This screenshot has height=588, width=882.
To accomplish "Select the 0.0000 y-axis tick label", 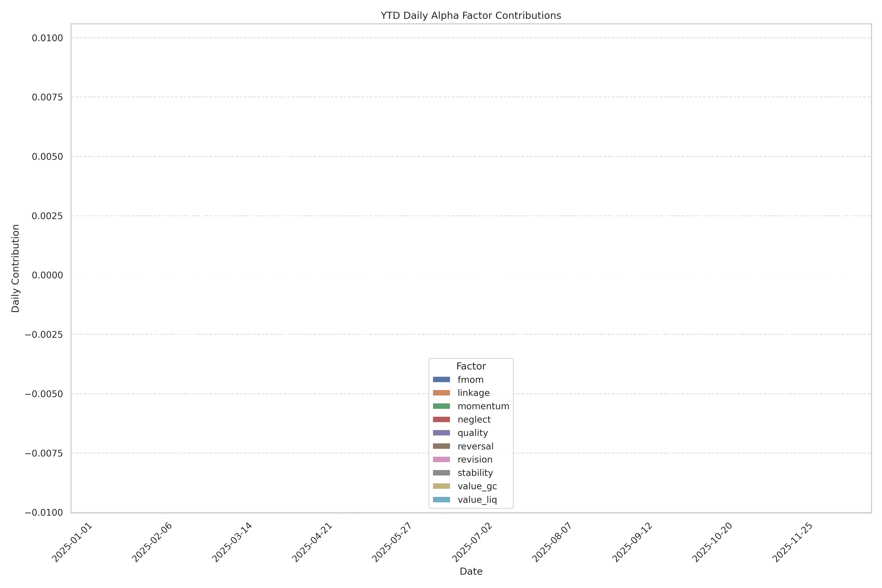I will tap(47, 275).
